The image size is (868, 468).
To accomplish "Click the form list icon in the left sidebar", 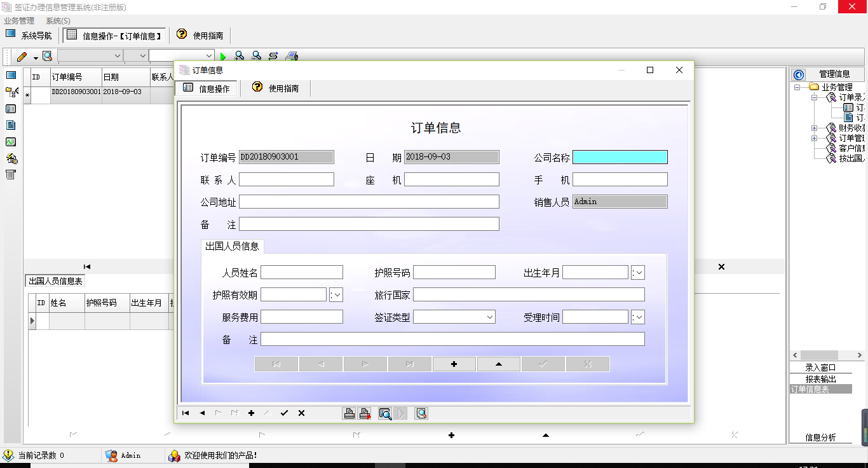I will [x=11, y=109].
